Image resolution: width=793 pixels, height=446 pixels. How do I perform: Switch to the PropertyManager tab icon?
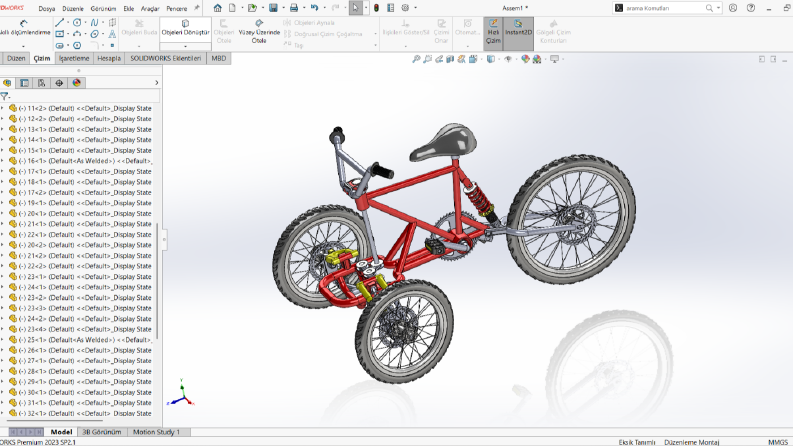coord(24,83)
